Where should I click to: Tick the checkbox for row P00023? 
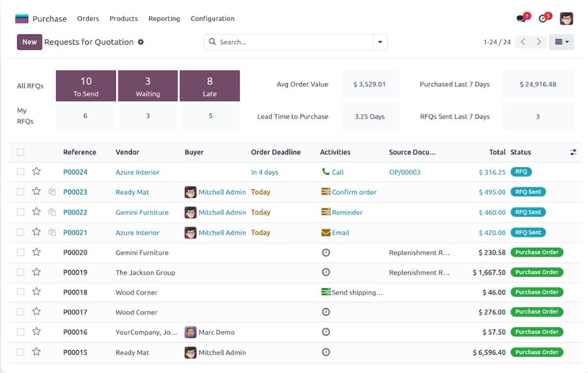tap(20, 192)
